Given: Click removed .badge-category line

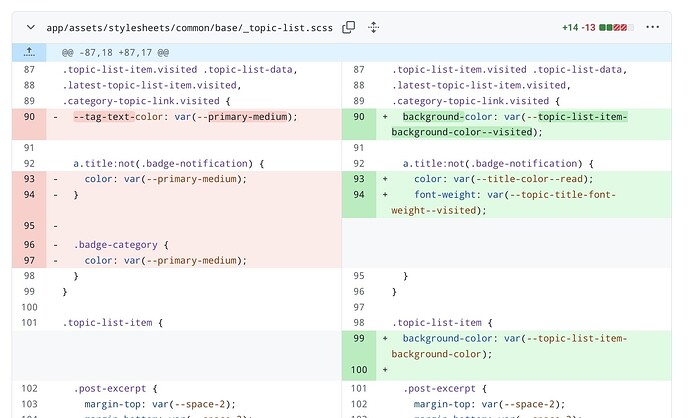Looking at the screenshot, I should click(x=121, y=245).
